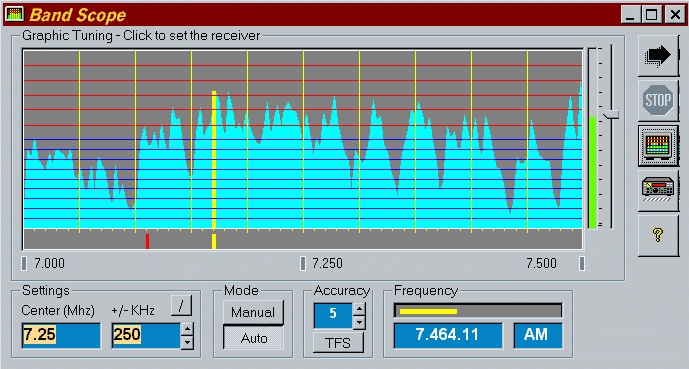Maximize the Band Scope window

(652, 15)
